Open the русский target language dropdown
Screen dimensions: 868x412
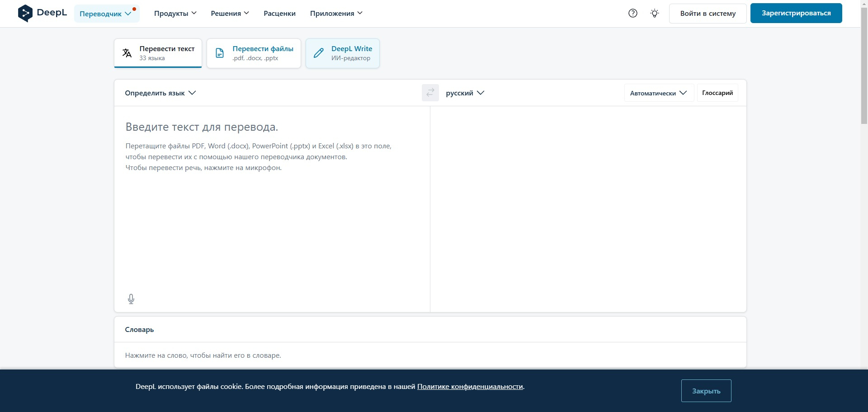(x=465, y=93)
